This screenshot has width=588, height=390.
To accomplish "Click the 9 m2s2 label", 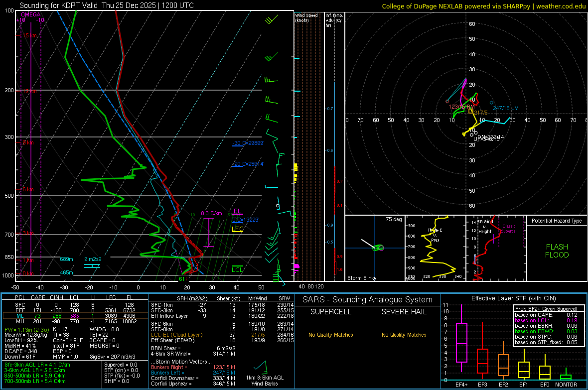I will click(x=93, y=259).
